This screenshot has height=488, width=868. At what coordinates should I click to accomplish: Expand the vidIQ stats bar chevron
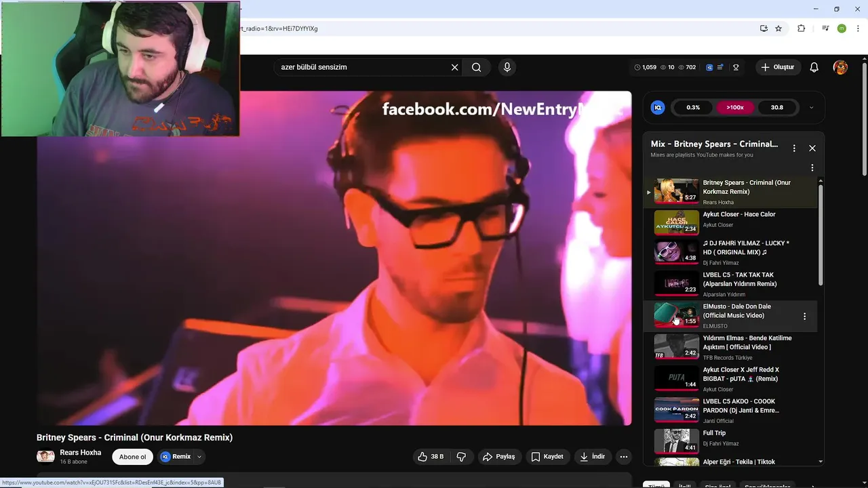point(811,107)
